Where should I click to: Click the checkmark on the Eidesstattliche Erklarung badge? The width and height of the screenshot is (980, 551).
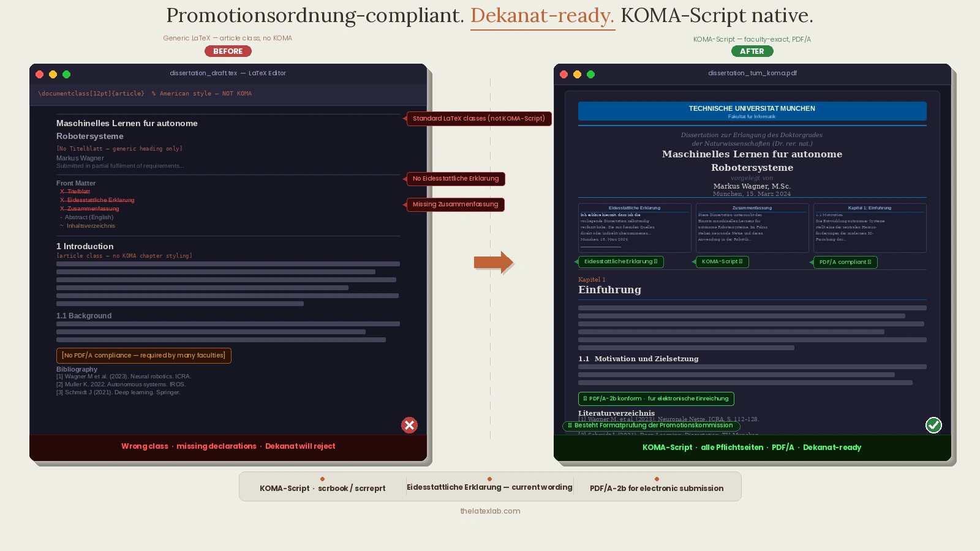click(x=655, y=261)
